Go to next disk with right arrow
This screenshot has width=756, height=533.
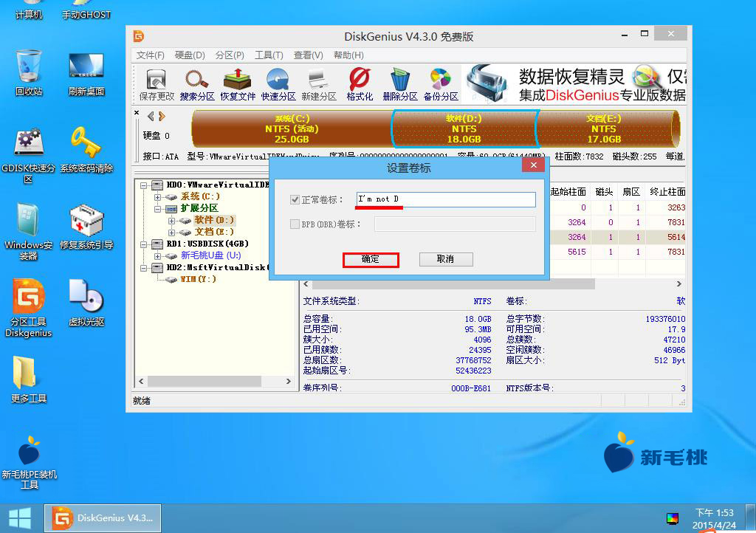162,116
